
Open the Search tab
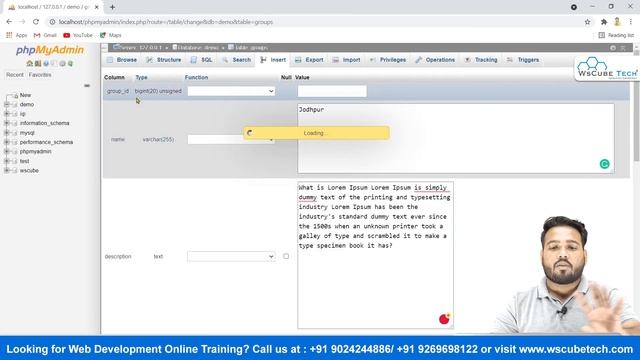coord(237,60)
